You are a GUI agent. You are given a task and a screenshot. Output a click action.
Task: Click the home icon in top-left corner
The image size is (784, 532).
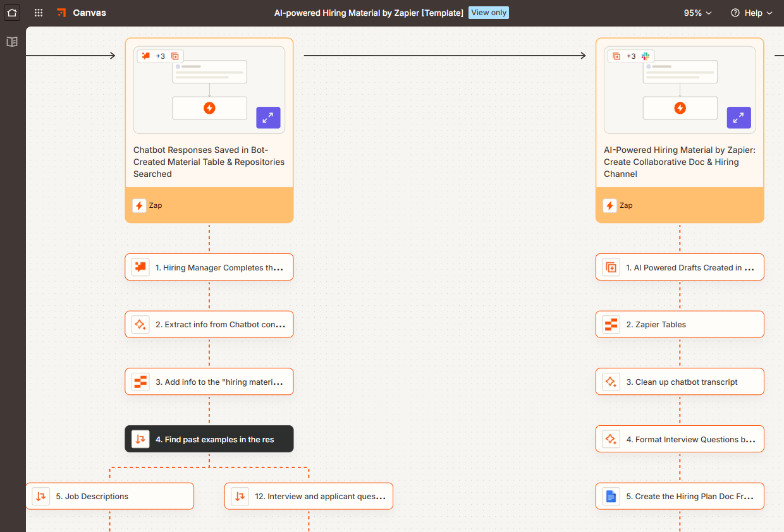(11, 12)
